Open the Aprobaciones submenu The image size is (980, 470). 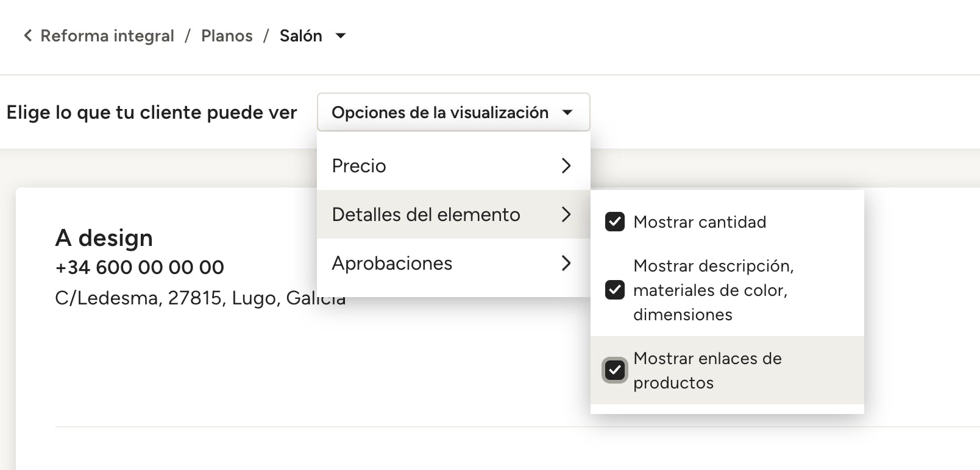[x=392, y=263]
